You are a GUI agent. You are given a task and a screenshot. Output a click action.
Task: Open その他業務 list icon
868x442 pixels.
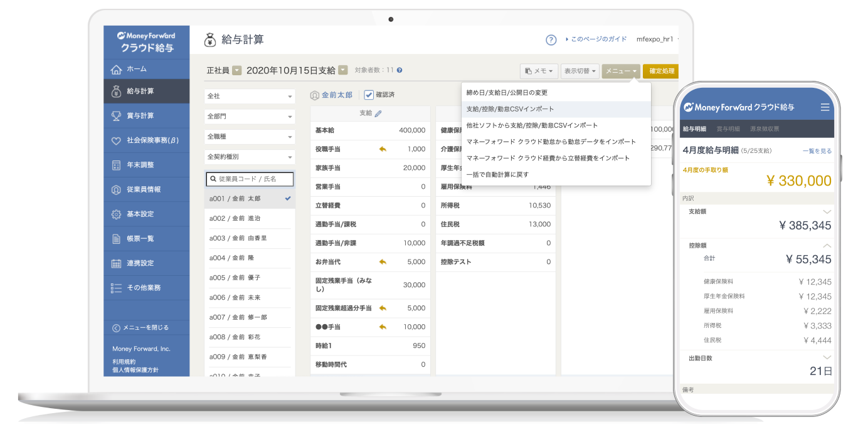click(x=116, y=288)
